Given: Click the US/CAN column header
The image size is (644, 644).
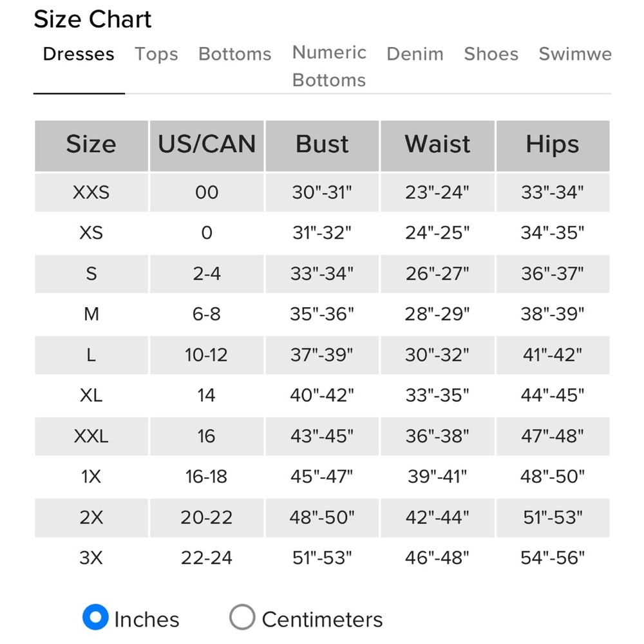Looking at the screenshot, I should 207,146.
